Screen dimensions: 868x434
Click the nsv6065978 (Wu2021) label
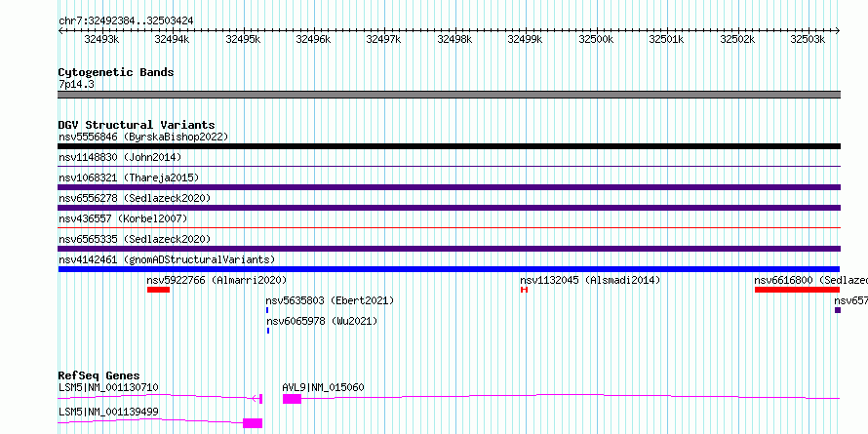(x=322, y=322)
